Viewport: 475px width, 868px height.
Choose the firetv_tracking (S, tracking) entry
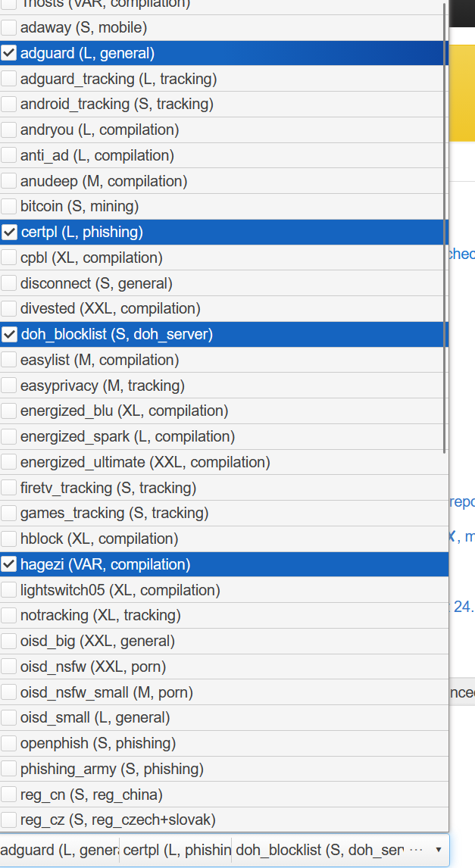pyautogui.click(x=108, y=488)
